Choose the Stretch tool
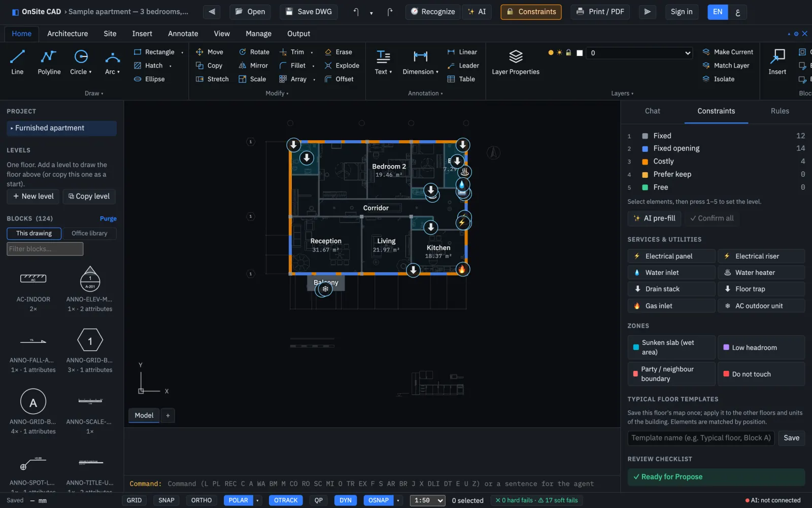 212,79
